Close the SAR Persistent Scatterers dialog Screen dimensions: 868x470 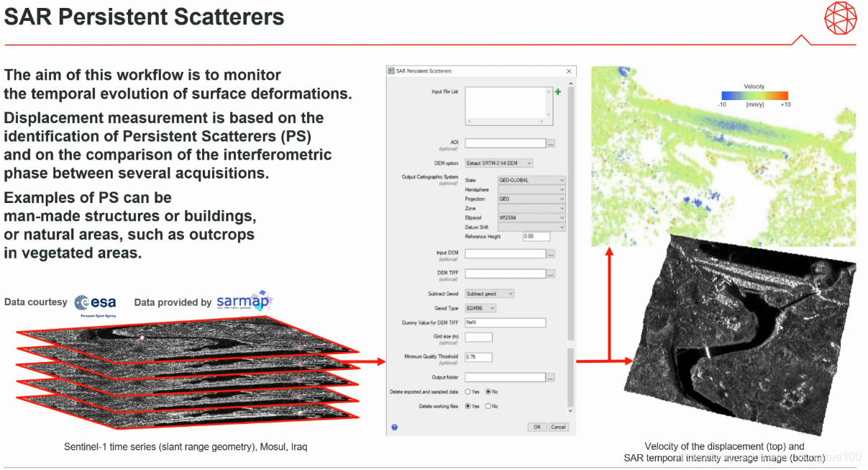[570, 71]
